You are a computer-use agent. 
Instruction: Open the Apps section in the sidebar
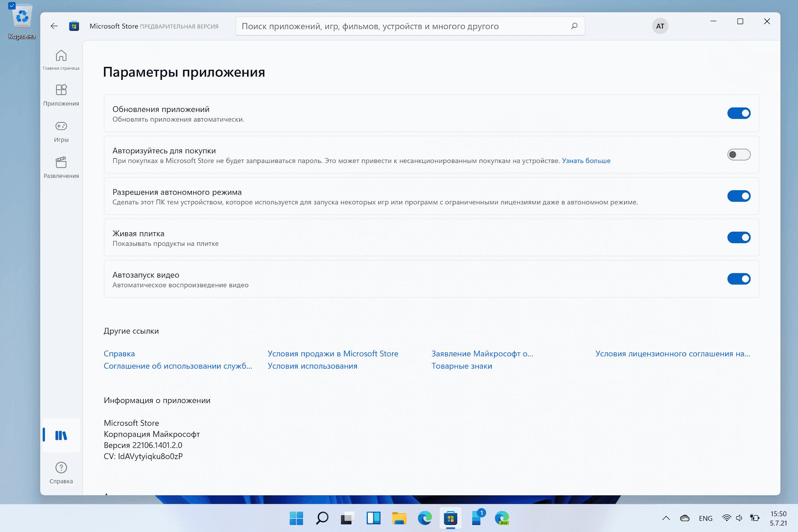click(x=61, y=95)
